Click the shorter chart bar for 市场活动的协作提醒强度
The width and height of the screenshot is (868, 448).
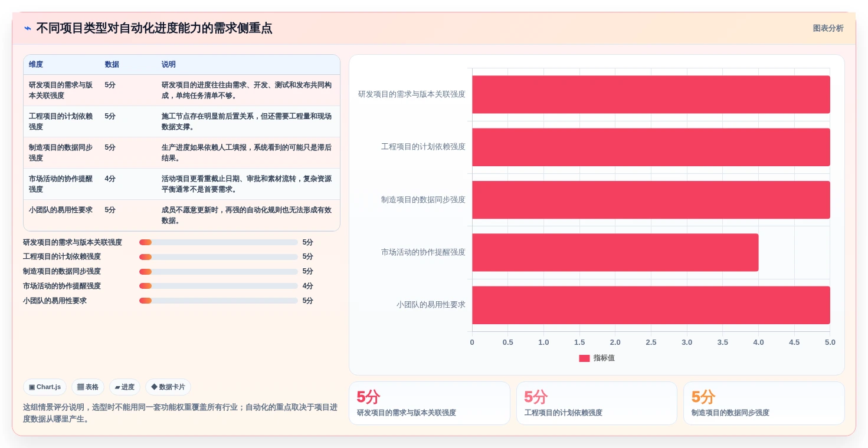point(615,252)
